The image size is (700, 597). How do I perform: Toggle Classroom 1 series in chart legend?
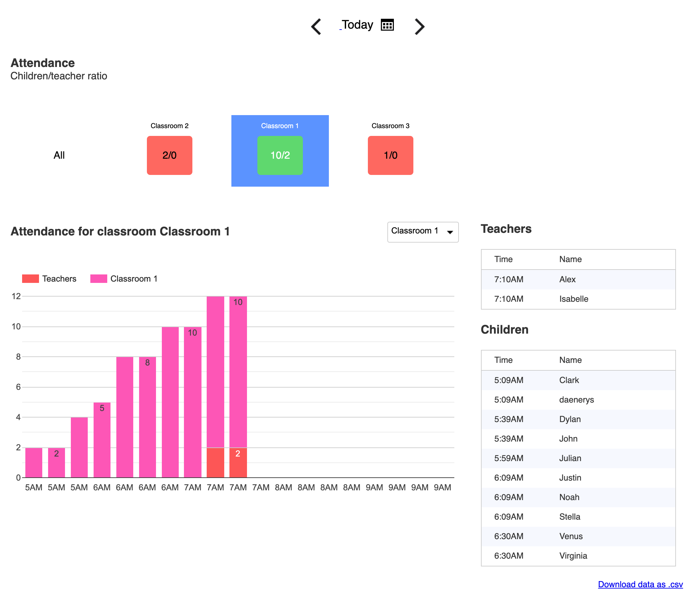[134, 279]
